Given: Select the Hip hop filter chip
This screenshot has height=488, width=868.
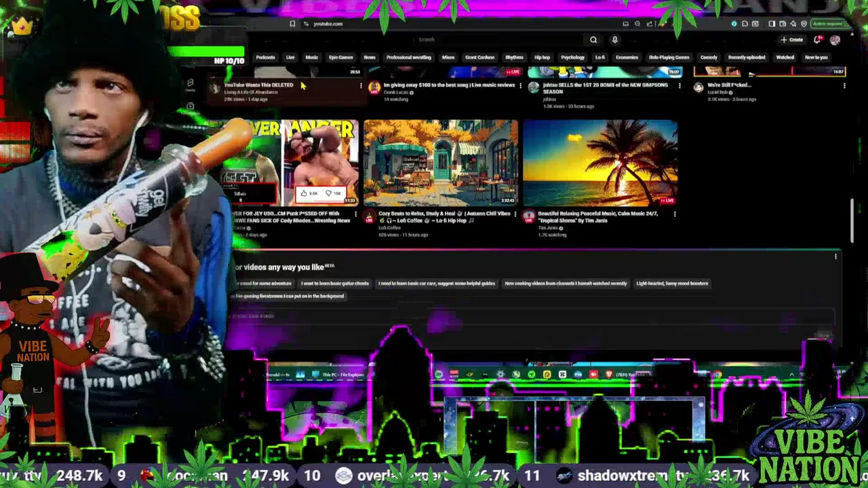Looking at the screenshot, I should [542, 58].
